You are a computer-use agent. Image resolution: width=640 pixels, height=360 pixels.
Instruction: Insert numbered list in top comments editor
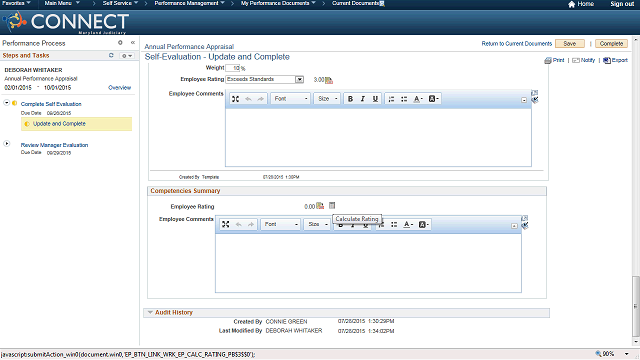click(x=391, y=99)
